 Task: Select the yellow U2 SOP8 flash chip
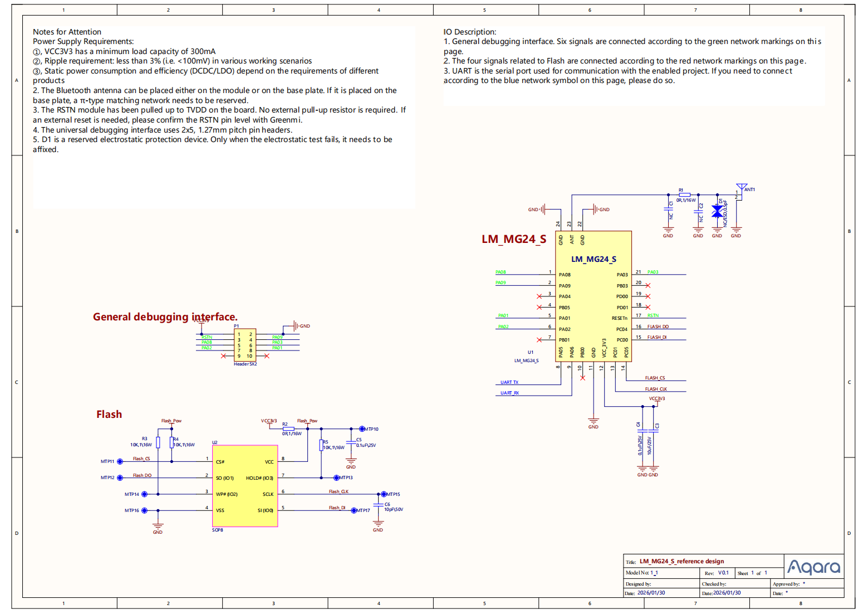click(x=245, y=486)
